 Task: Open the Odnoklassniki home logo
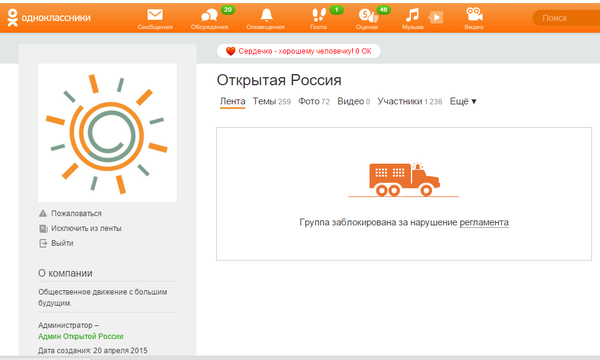pos(49,18)
